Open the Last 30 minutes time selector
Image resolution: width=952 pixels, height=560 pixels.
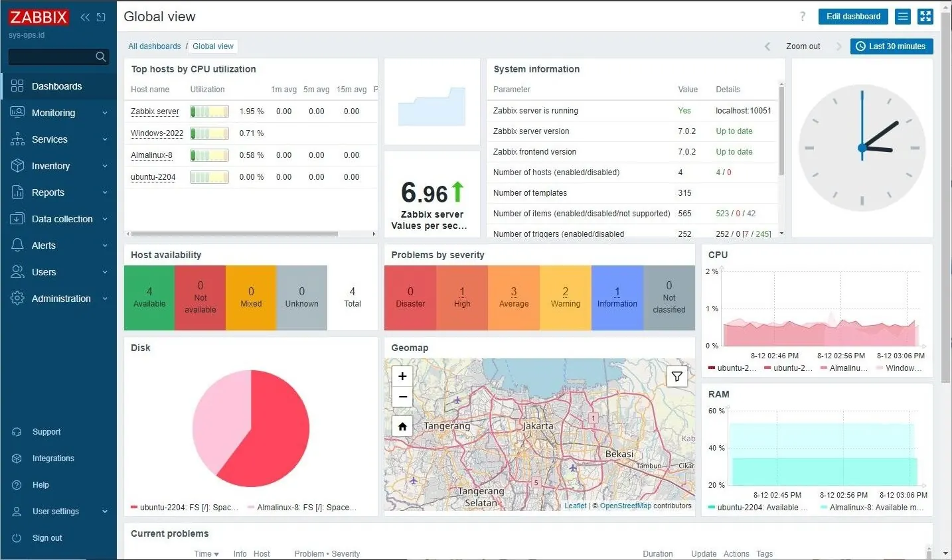tap(892, 46)
